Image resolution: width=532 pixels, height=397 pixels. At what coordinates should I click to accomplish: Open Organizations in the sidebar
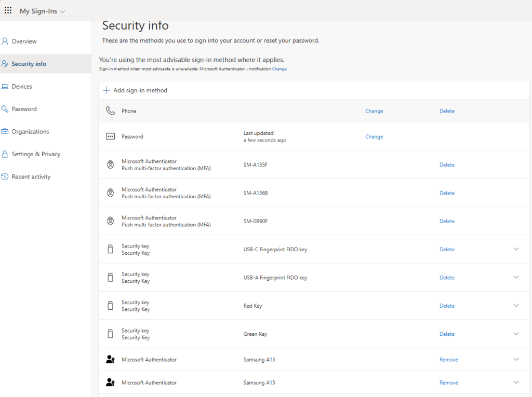coord(46,131)
